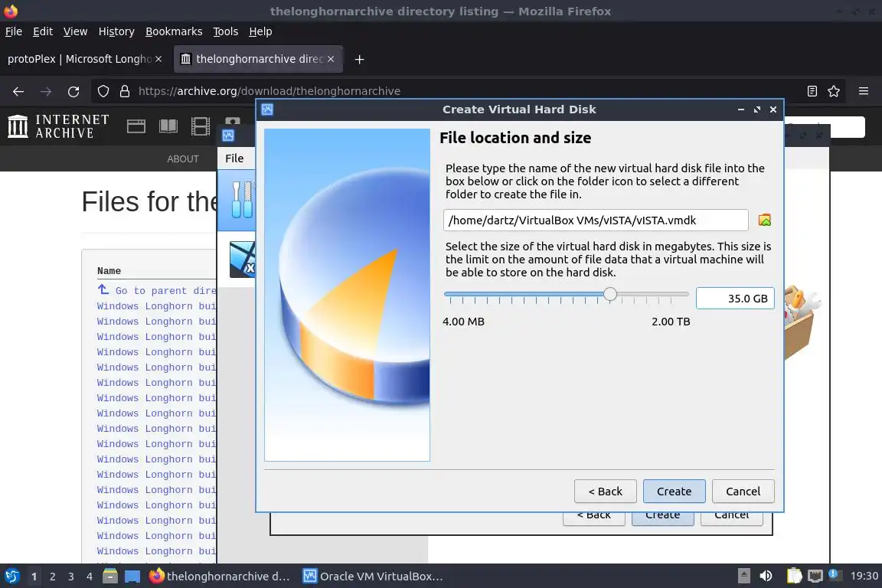Switch to Firefox thelonghornarchive taskbar entry
This screenshot has height=588, width=882.
coord(220,577)
